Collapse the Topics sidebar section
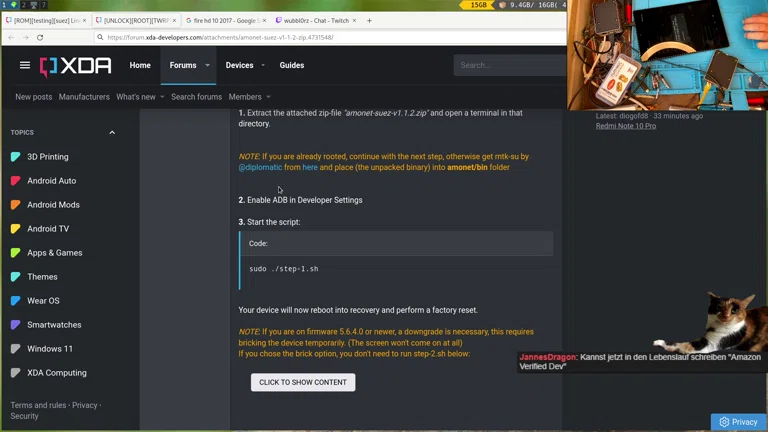The height and width of the screenshot is (432, 768). [112, 132]
